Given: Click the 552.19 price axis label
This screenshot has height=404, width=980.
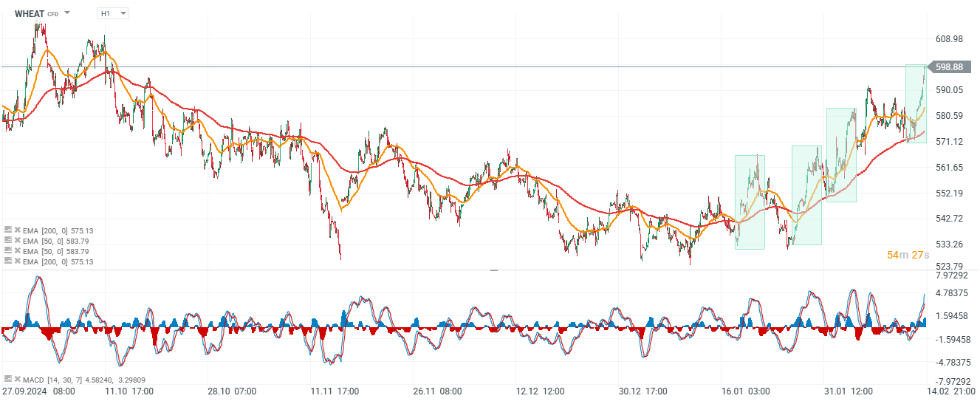Looking at the screenshot, I should [949, 194].
